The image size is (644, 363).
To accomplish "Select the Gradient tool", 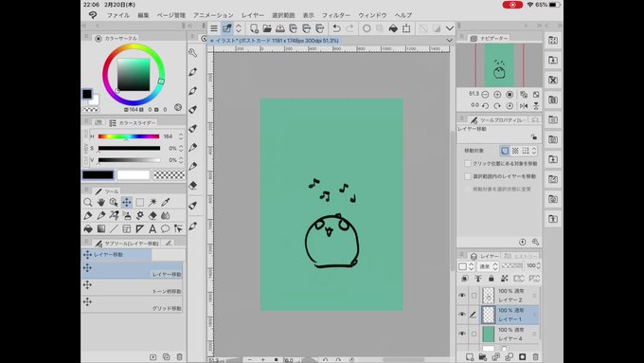I will [101, 228].
